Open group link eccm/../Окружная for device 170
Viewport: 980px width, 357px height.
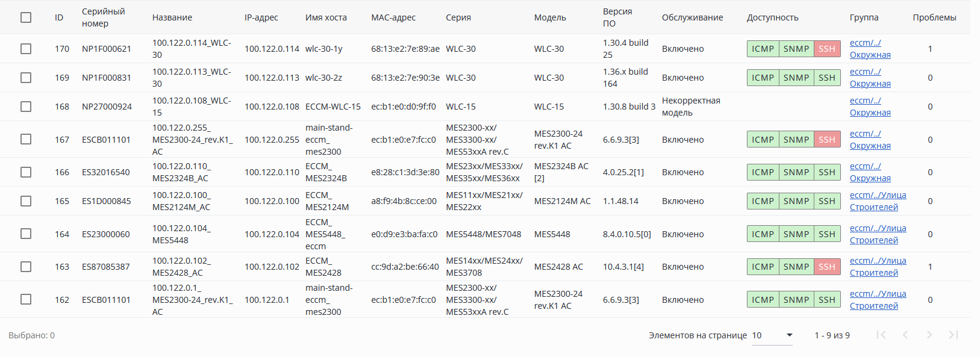click(x=870, y=49)
